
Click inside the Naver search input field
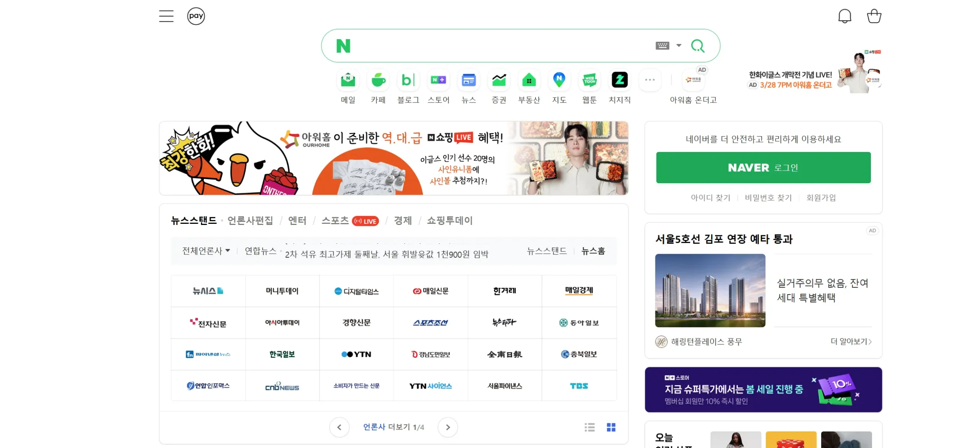(x=498, y=45)
